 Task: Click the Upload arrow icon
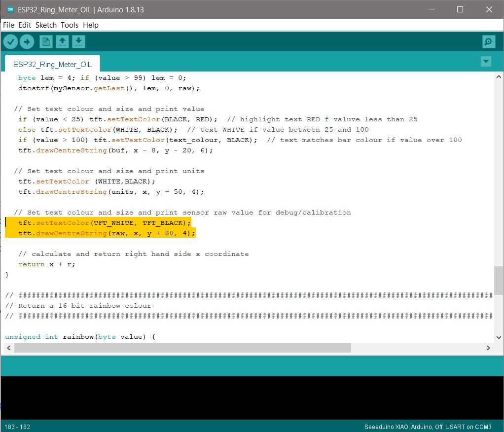[27, 41]
